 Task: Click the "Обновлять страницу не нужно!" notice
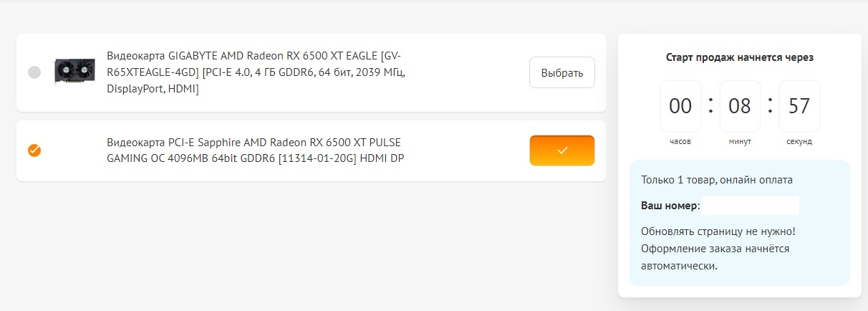click(x=718, y=231)
